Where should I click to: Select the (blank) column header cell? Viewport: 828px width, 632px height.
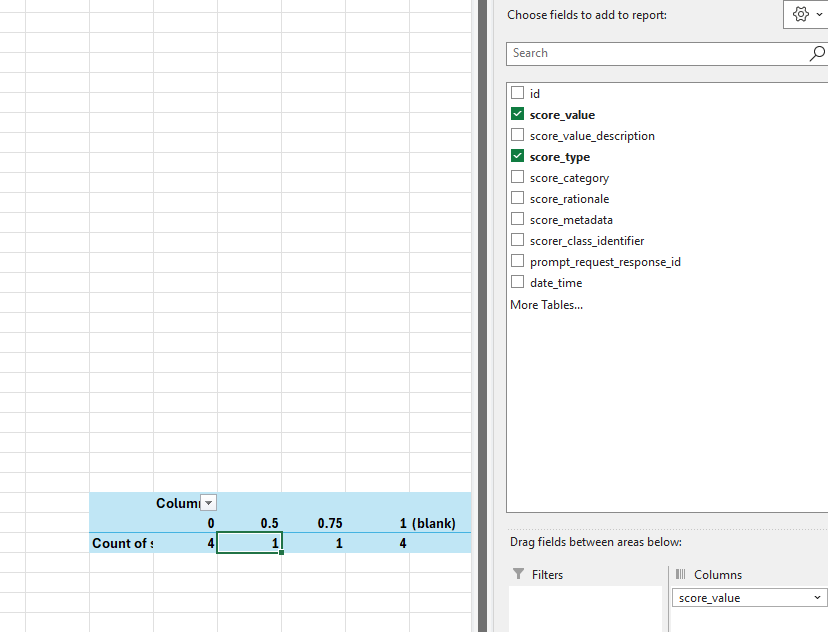coord(434,523)
